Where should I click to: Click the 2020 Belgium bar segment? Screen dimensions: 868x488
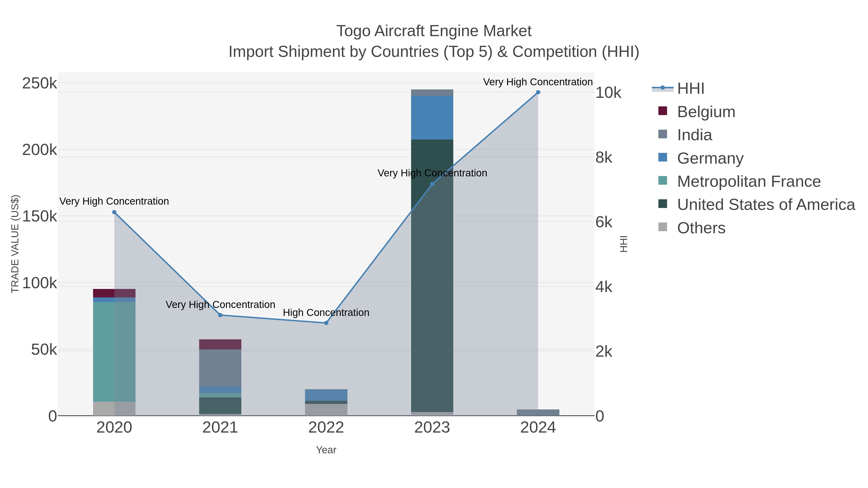[x=114, y=293]
